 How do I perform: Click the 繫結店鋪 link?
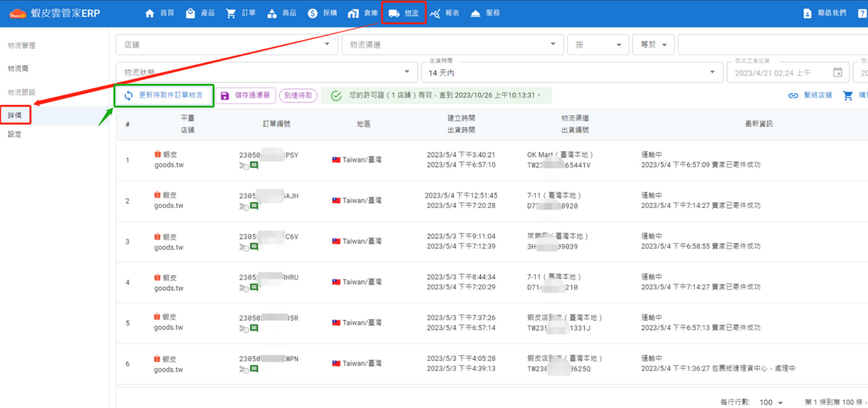817,95
